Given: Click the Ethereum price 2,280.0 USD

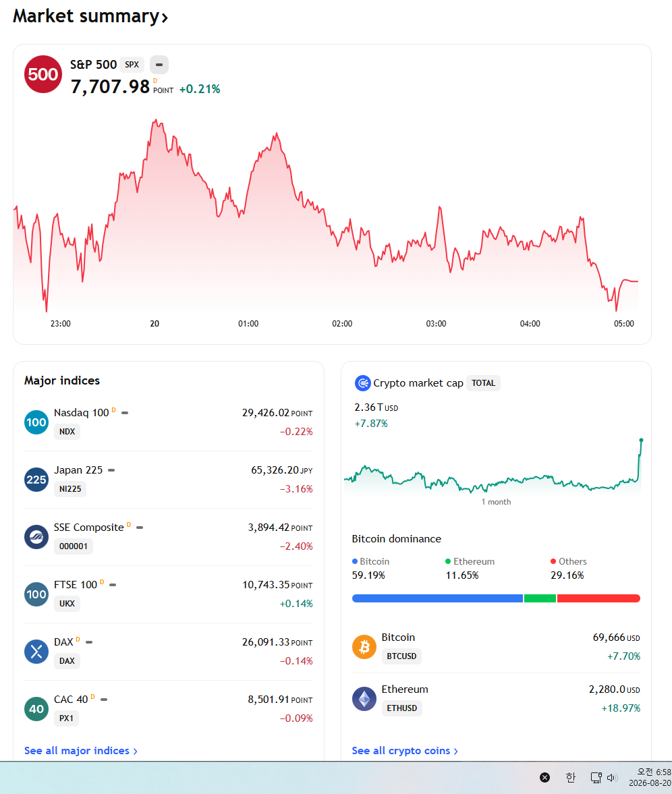Looking at the screenshot, I should tap(614, 689).
